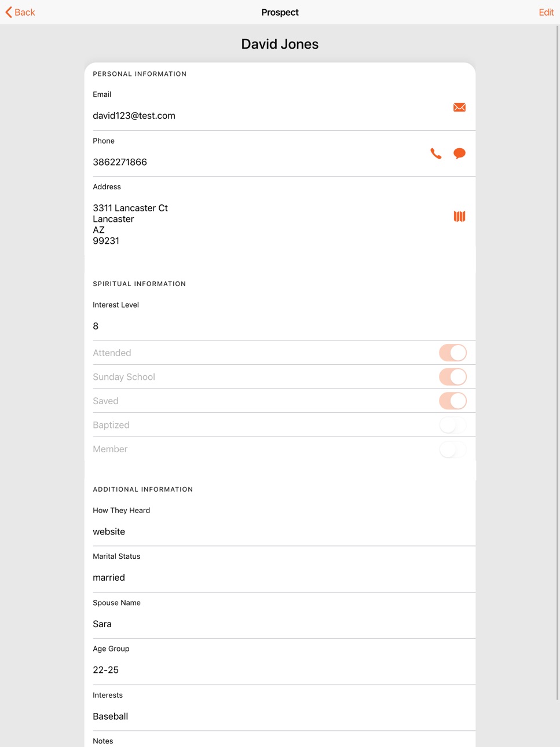The width and height of the screenshot is (560, 747).
Task: Select the email david123@test.com
Action: click(x=134, y=116)
